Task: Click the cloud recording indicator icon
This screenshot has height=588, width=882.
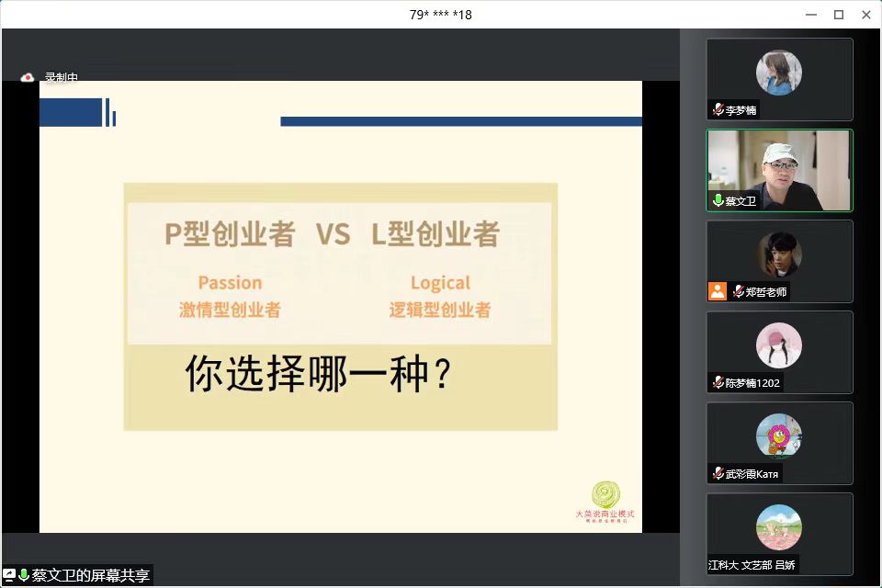Action: pos(28,78)
